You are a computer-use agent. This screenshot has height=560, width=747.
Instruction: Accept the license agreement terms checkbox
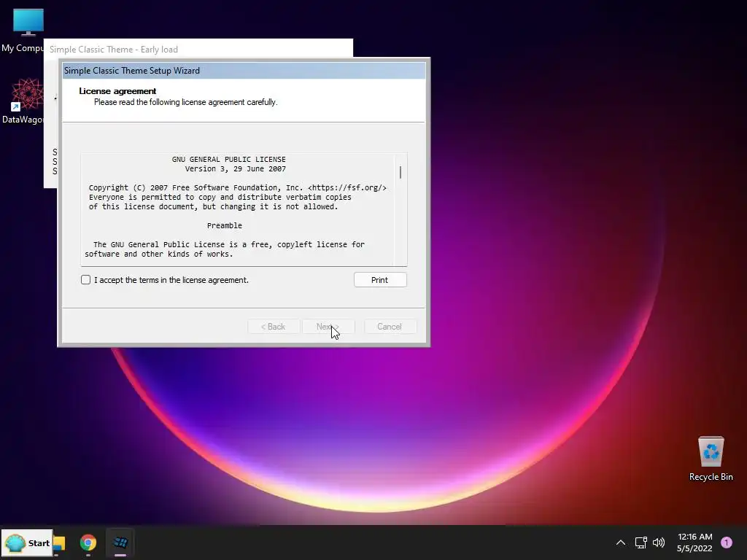86,280
